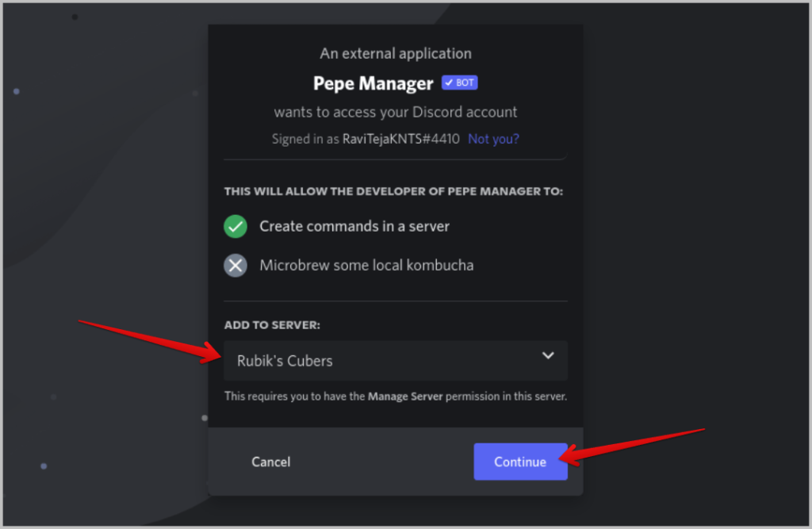Viewport: 812px width, 529px height.
Task: Select 'Create commands in a server' text
Action: [x=354, y=226]
